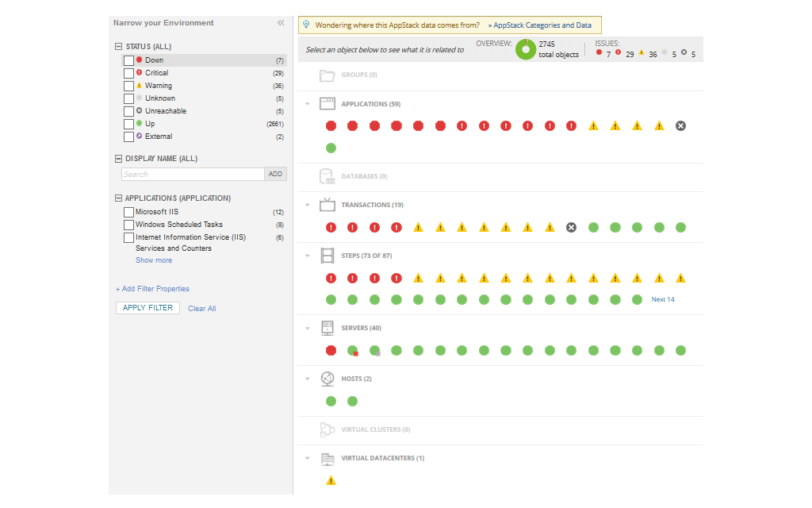Collapse the Applications category row

(x=308, y=103)
